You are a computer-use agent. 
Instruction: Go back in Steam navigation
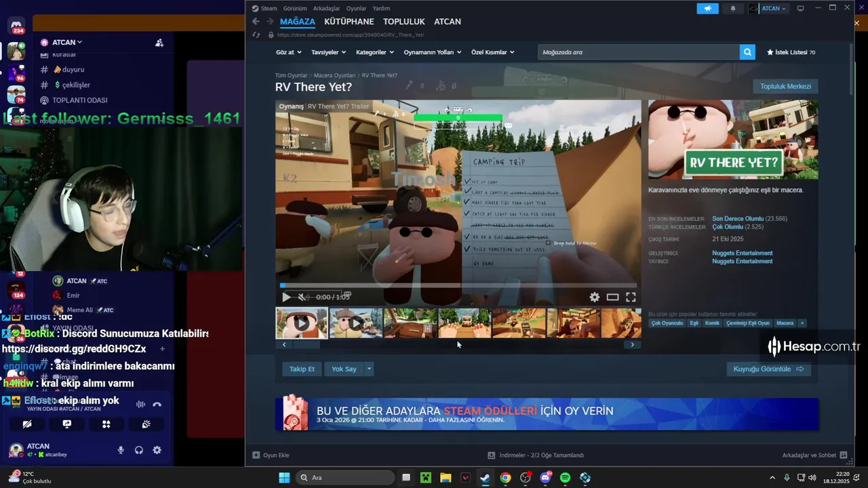pos(256,22)
